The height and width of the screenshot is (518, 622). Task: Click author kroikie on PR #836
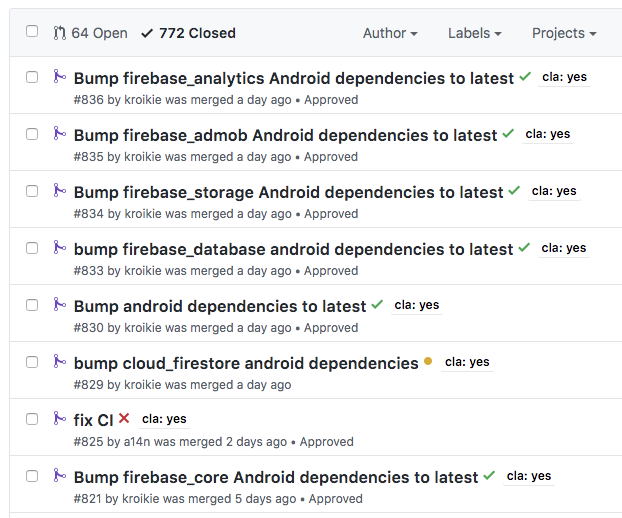tap(143, 100)
